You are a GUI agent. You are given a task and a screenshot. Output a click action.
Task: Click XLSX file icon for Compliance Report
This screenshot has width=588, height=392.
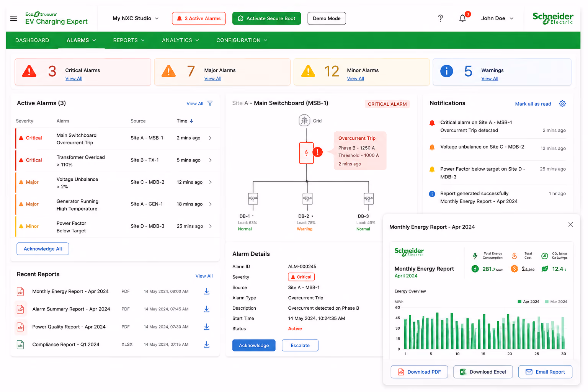(x=20, y=345)
